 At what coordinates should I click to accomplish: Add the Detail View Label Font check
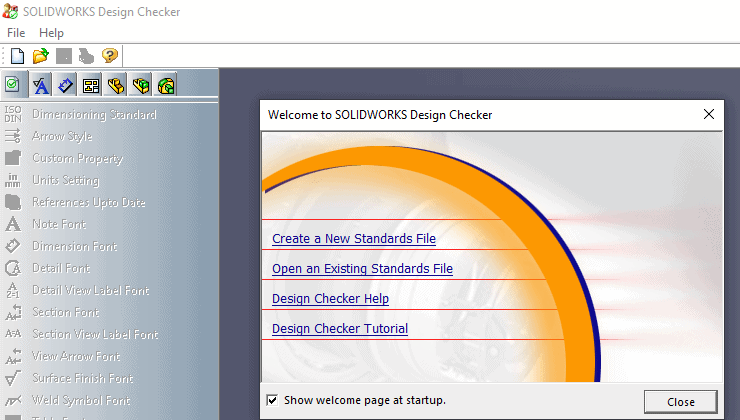77,290
